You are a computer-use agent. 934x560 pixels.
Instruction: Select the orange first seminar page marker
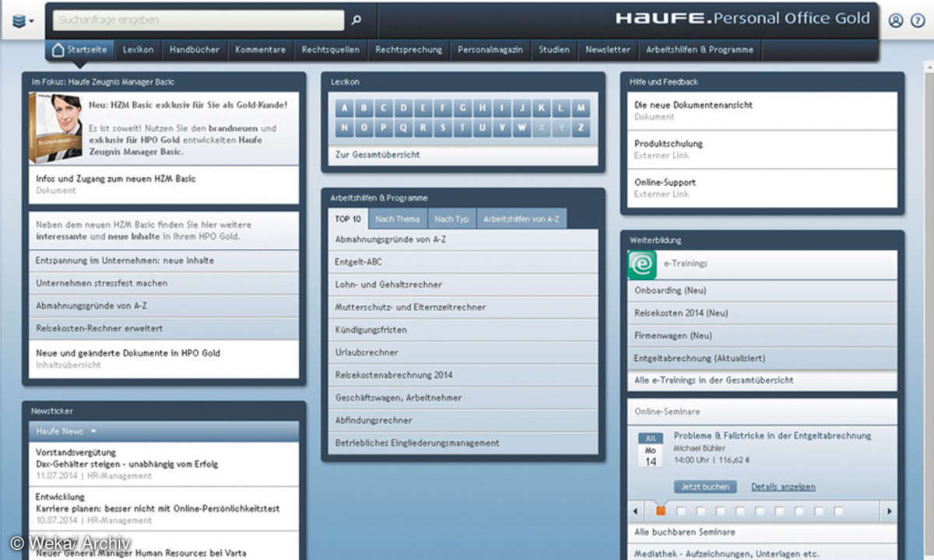click(x=661, y=511)
